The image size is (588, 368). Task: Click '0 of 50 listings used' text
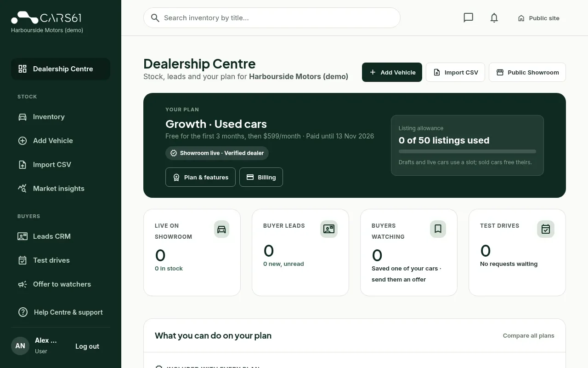click(444, 140)
